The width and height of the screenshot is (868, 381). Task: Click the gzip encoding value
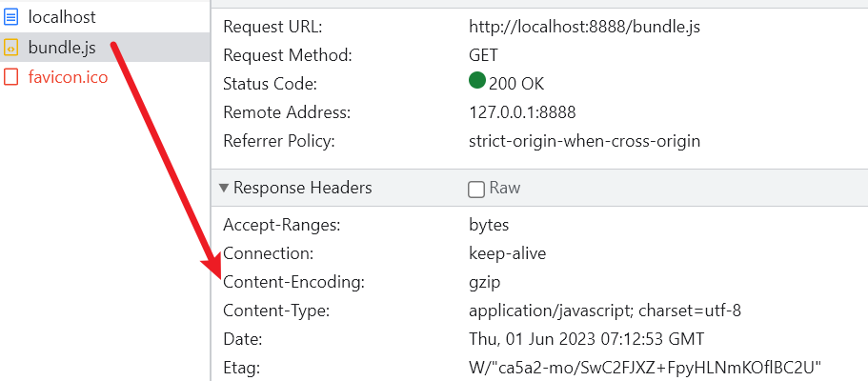pyautogui.click(x=484, y=283)
